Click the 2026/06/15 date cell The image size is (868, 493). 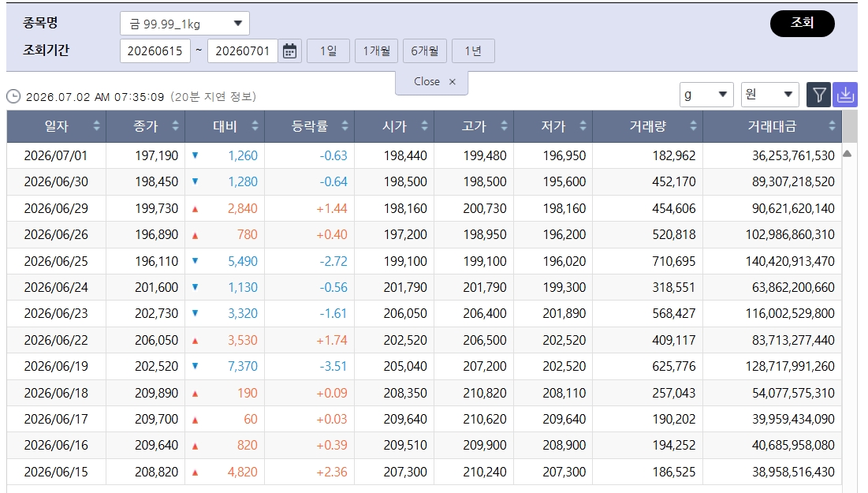[56, 472]
